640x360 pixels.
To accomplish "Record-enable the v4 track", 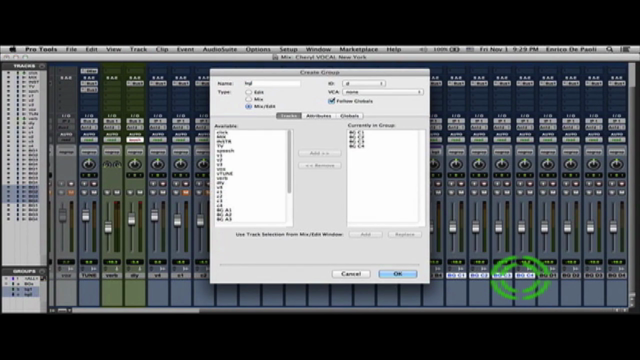I will pos(162,184).
